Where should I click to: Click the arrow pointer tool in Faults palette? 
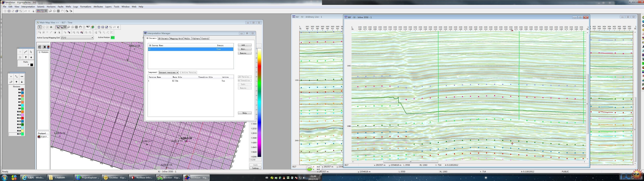tap(31, 52)
